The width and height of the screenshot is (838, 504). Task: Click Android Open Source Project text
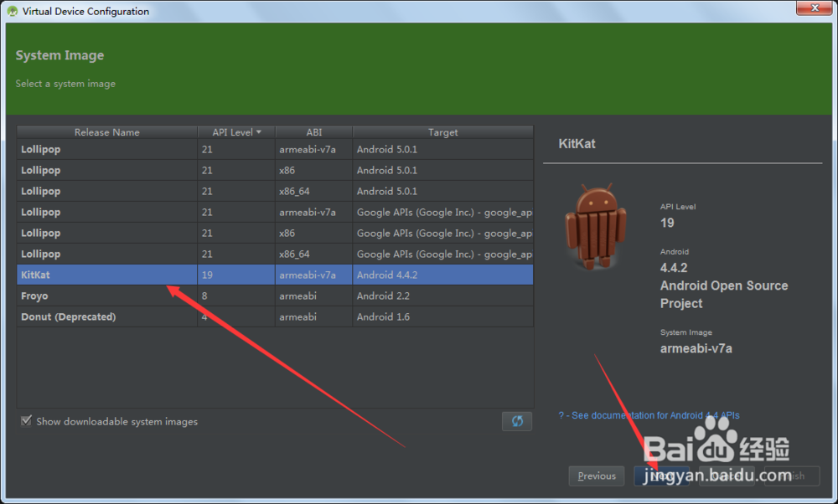coord(724,294)
